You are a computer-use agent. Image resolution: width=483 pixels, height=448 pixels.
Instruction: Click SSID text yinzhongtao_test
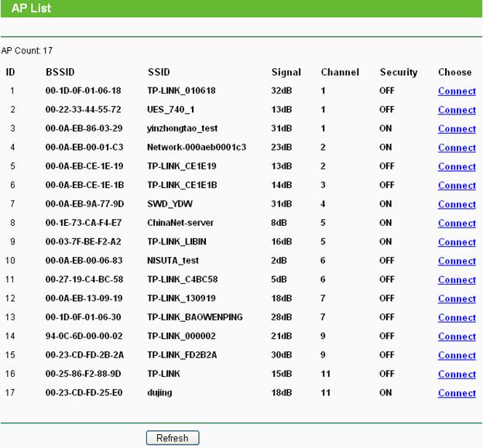[183, 128]
